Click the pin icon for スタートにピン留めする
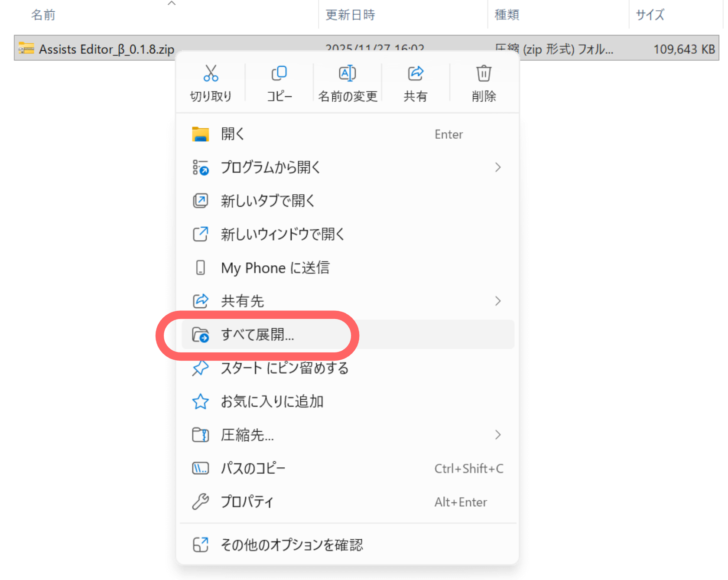 pyautogui.click(x=200, y=368)
